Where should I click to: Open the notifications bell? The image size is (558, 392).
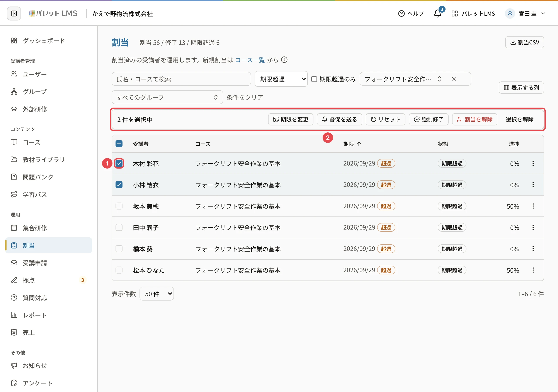(438, 13)
